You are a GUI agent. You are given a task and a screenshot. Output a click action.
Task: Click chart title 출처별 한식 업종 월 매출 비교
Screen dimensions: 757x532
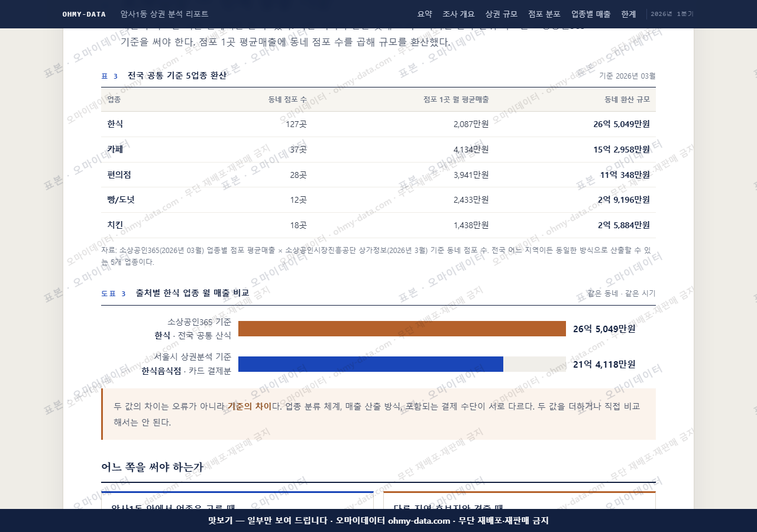pyautogui.click(x=192, y=293)
